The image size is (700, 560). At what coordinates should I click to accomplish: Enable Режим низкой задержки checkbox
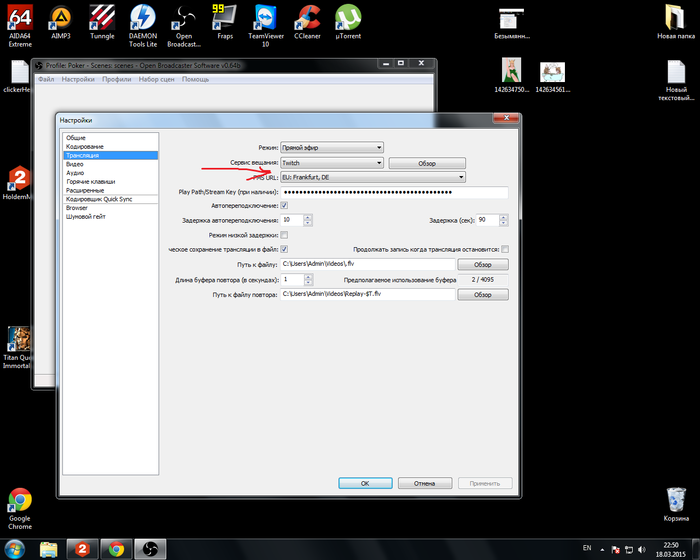coord(284,235)
